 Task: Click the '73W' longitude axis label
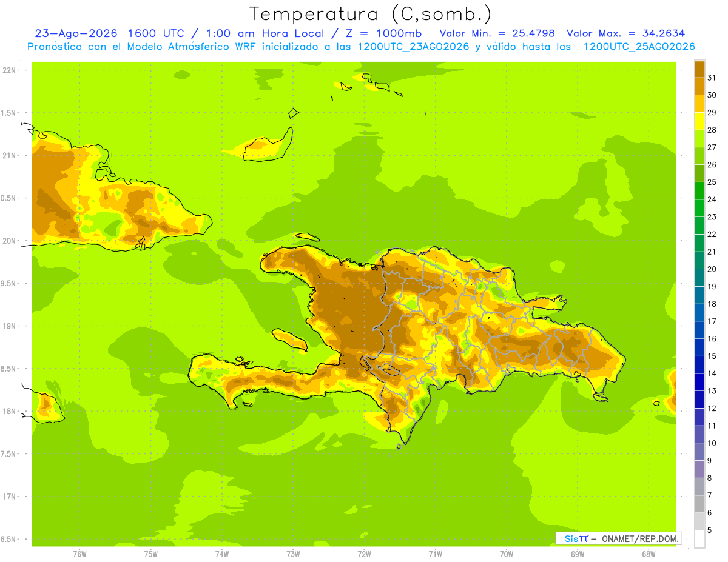[x=293, y=554]
